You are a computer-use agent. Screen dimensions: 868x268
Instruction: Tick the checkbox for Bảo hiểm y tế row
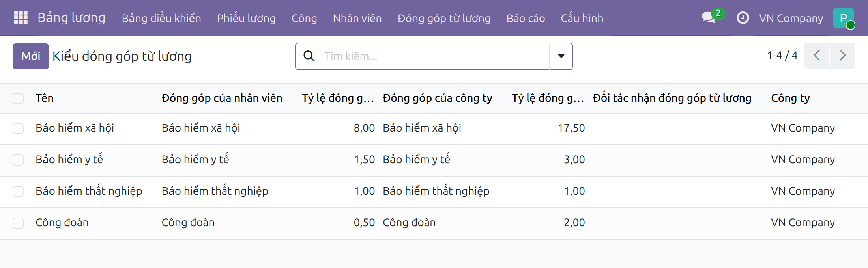pyautogui.click(x=18, y=160)
